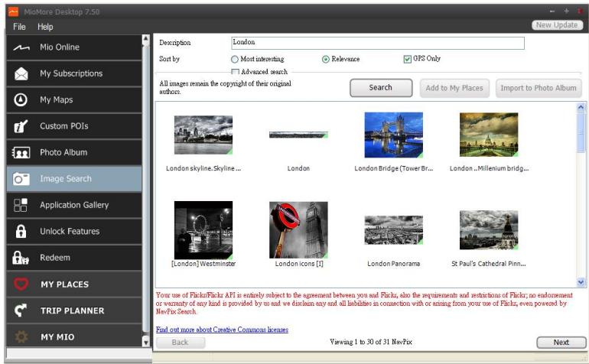Select the London icons [I] thumbnail
Viewport: 589px width, 364px height.
[298, 230]
